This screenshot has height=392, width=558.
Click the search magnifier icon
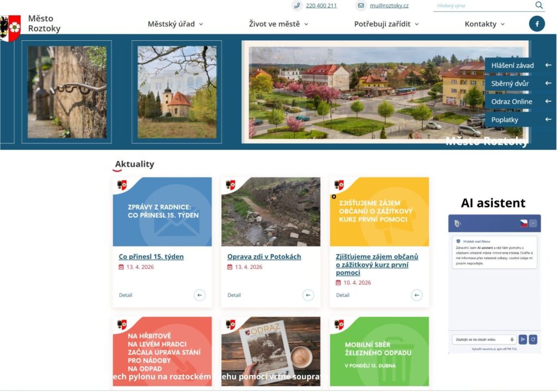tap(539, 5)
